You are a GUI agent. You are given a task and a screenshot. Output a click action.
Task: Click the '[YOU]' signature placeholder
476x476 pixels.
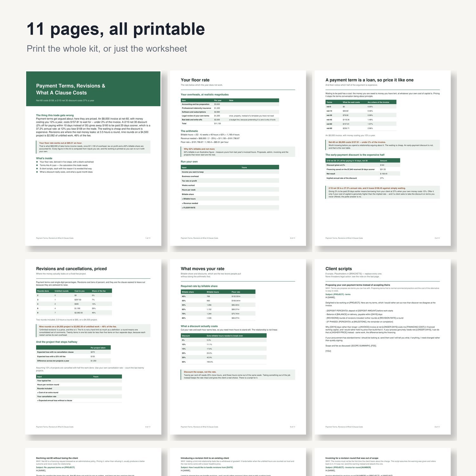(x=328, y=351)
